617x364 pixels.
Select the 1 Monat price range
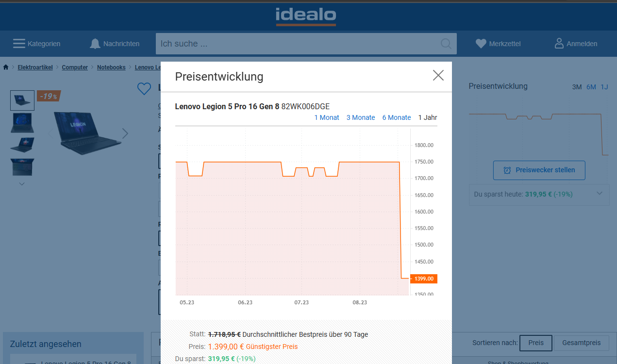tap(327, 117)
